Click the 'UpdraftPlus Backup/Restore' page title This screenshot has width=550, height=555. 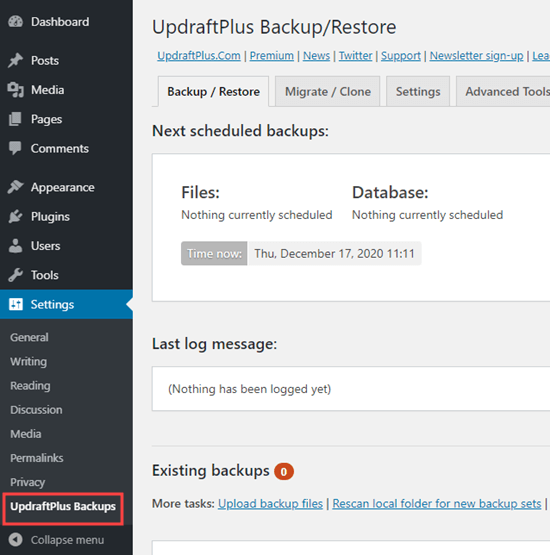click(274, 27)
